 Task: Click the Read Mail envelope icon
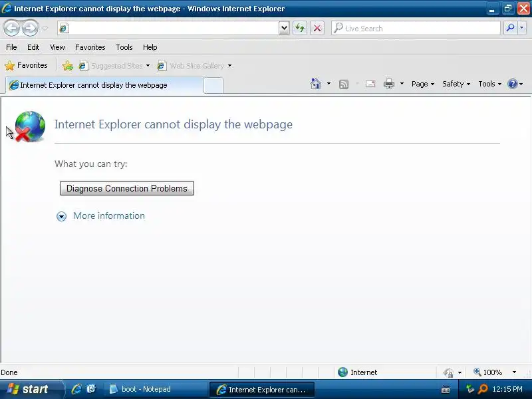(x=370, y=84)
